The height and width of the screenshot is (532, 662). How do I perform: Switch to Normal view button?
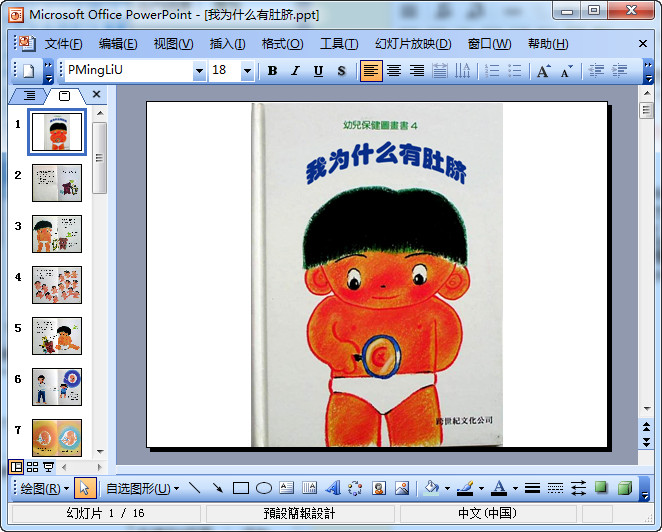pos(16,467)
